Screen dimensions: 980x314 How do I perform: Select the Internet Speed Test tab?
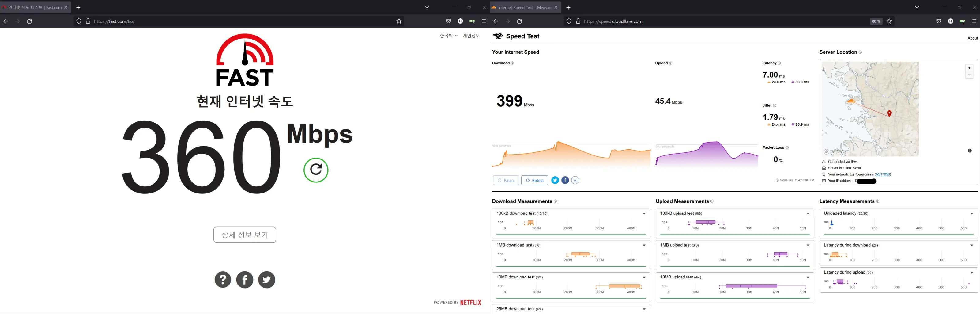point(525,7)
